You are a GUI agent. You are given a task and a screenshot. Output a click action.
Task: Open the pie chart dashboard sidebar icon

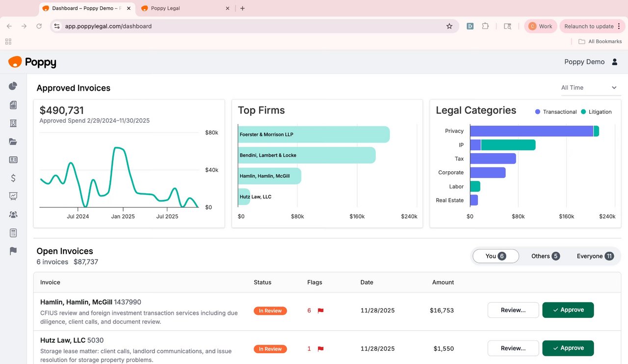coord(13,86)
